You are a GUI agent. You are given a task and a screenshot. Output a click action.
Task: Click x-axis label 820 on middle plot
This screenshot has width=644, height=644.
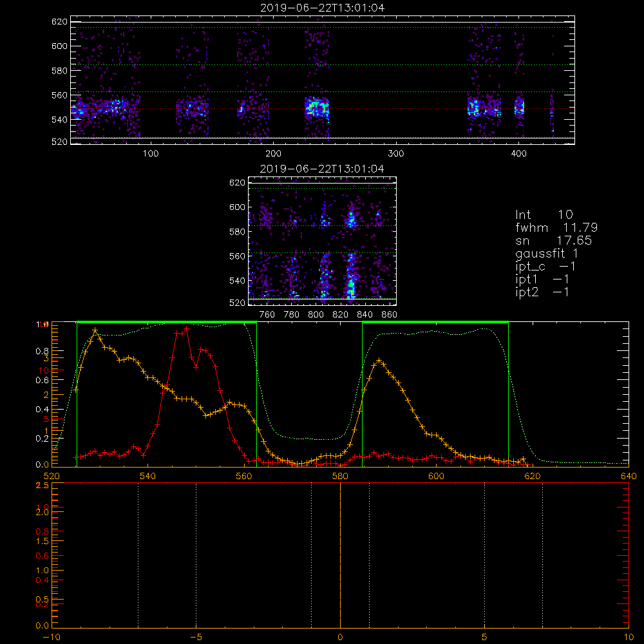(341, 314)
